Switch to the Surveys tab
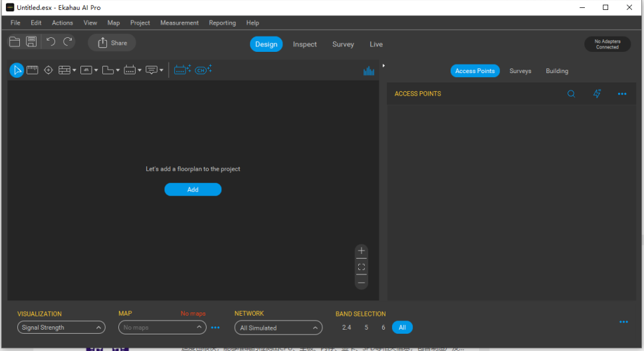 (x=520, y=71)
